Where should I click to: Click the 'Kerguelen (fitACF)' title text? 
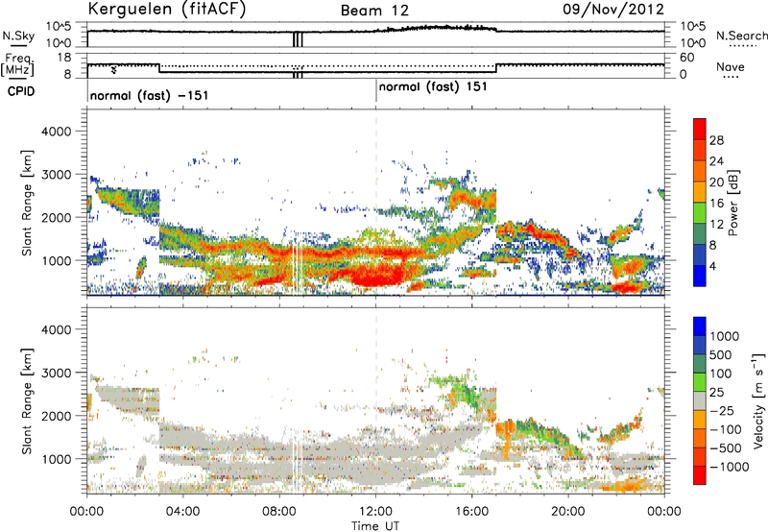pos(167,10)
